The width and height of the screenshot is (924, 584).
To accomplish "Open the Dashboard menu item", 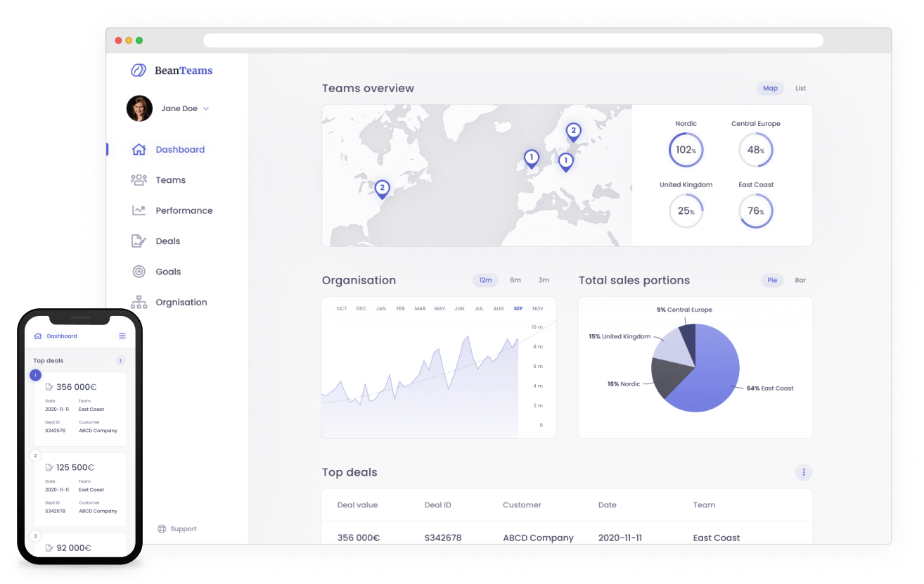I will (x=180, y=149).
